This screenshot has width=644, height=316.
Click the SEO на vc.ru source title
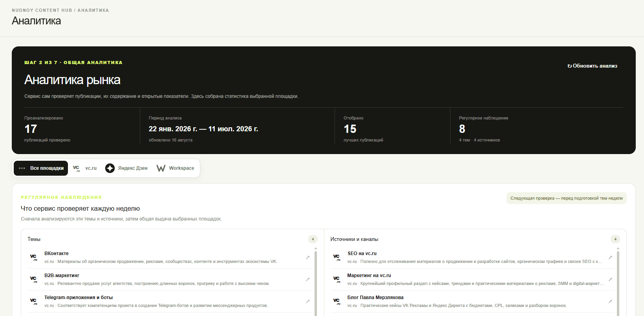[362, 254]
